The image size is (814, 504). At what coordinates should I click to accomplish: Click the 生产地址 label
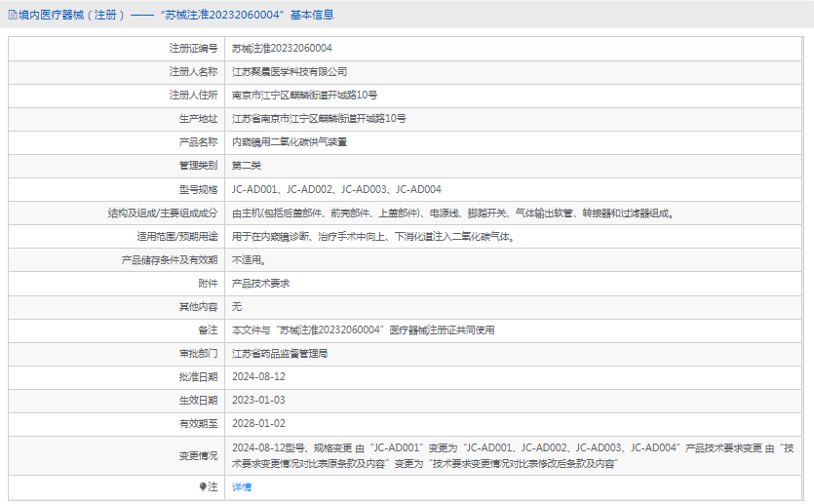pos(198,119)
